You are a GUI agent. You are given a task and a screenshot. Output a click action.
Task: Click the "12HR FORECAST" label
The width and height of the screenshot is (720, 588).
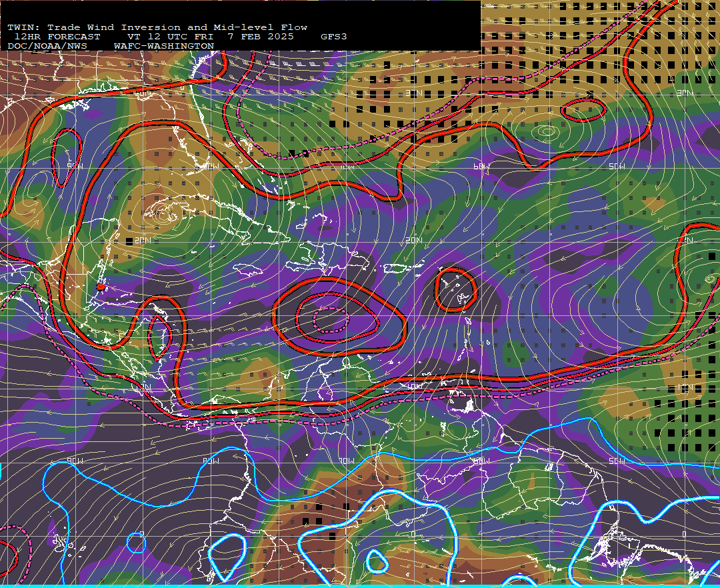tap(57, 36)
